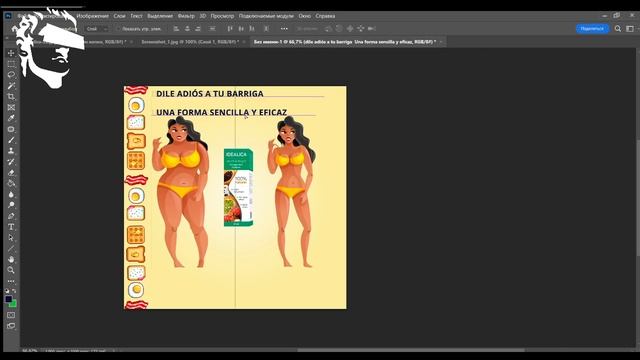The width and height of the screenshot is (640, 360).
Task: Switch to the Screenshot_1.jpg document tab
Action: [190, 42]
